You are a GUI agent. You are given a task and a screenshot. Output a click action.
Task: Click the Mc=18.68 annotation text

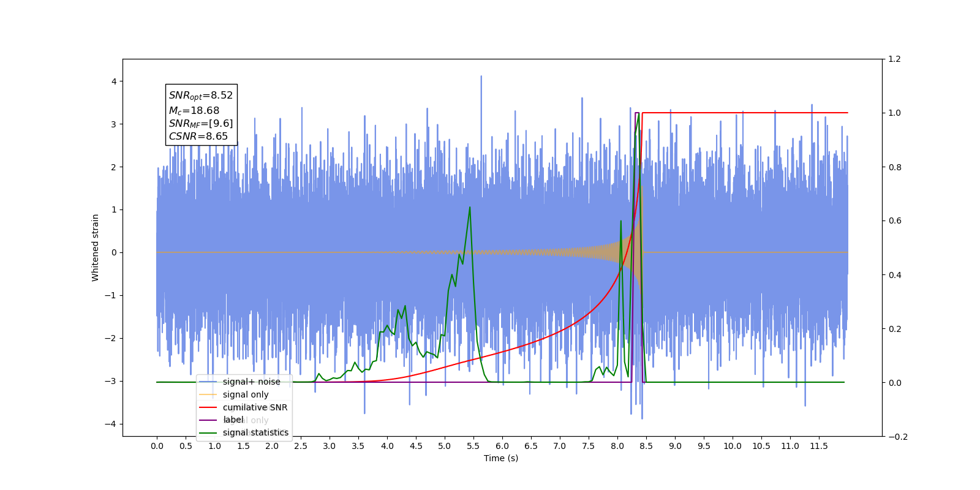coord(194,111)
